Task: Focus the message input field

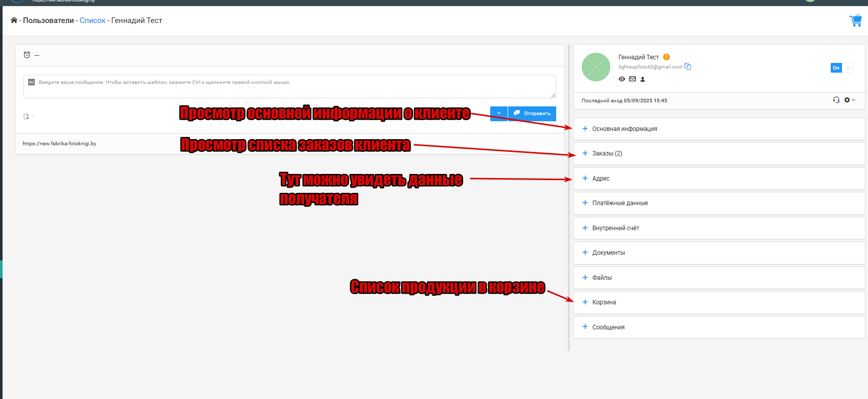Action: point(290,86)
